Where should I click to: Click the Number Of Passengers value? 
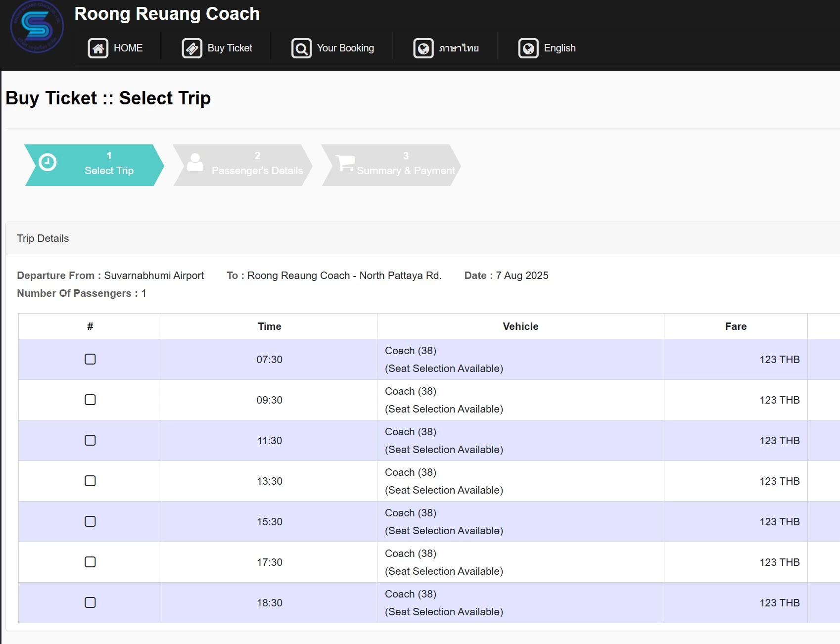click(144, 293)
